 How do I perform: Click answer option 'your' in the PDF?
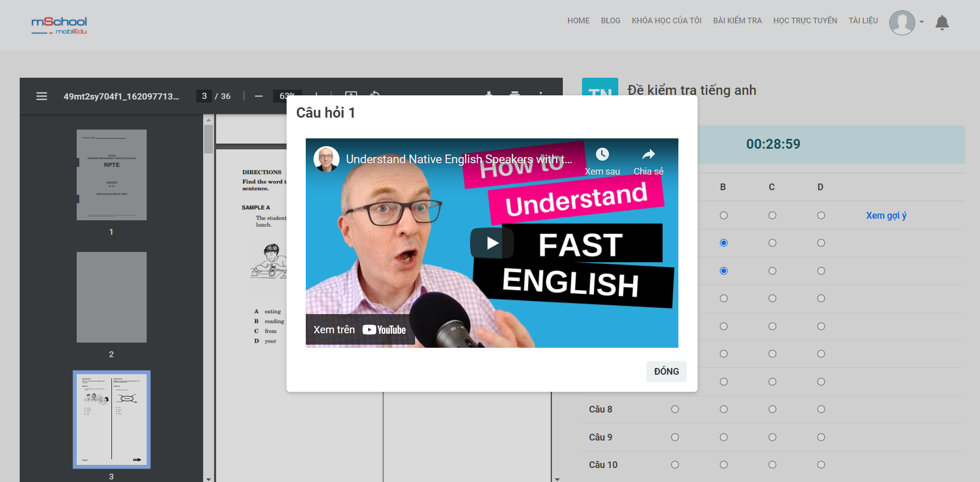(x=271, y=341)
